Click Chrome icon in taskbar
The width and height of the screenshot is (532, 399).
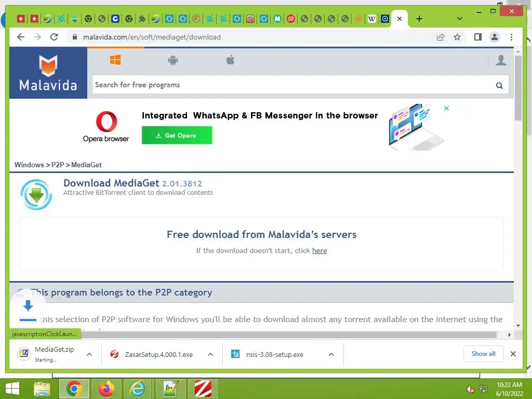74,389
